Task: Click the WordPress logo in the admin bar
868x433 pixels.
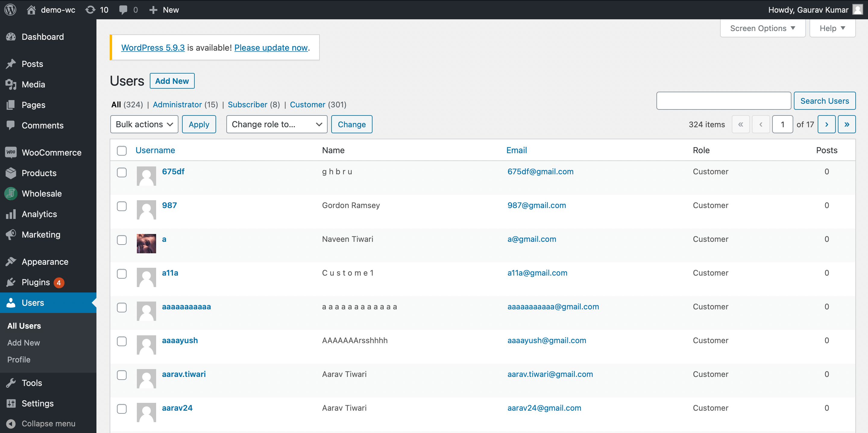Action: click(x=10, y=9)
